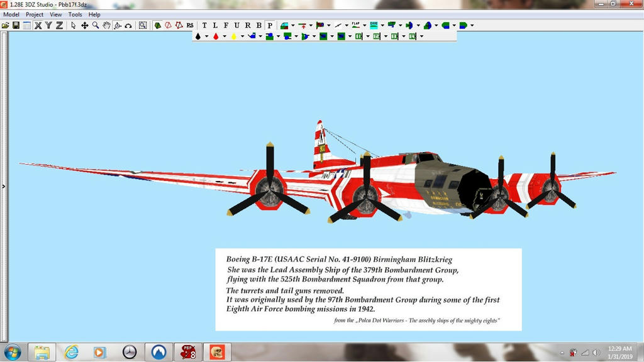Click the canopy part icon

284,25
